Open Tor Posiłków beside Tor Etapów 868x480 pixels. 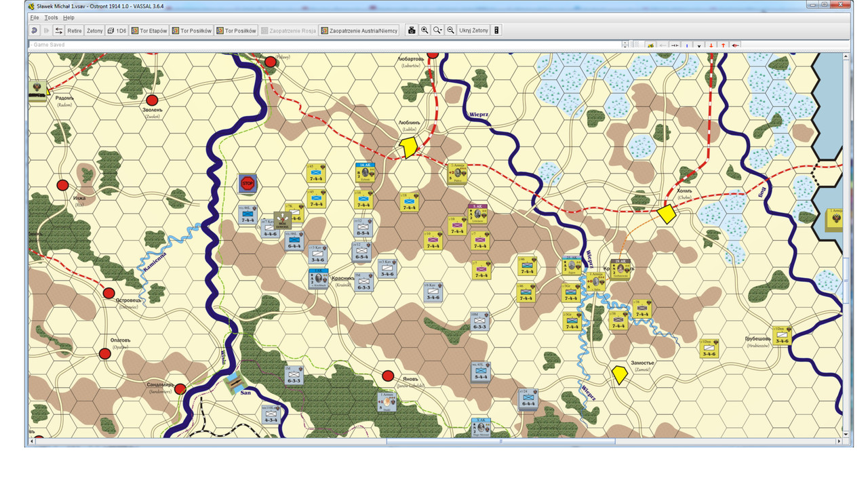pos(193,31)
